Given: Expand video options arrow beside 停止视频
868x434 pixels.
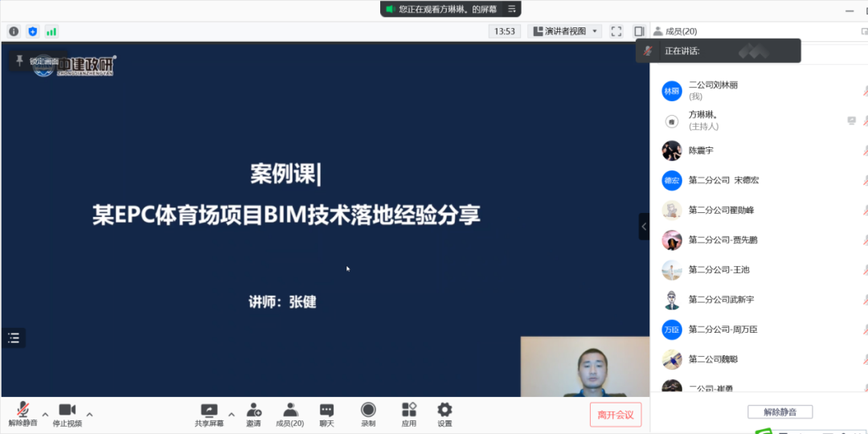Looking at the screenshot, I should (89, 415).
